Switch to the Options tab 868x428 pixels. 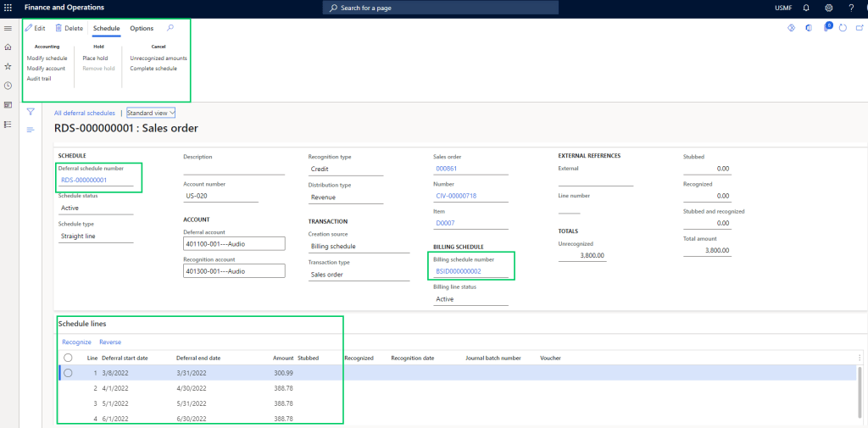pos(142,28)
